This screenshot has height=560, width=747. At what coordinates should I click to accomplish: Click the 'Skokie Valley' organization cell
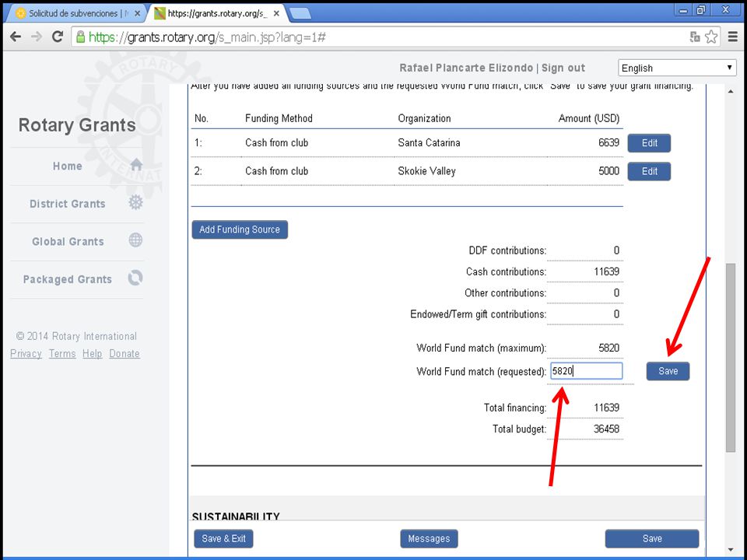point(427,171)
